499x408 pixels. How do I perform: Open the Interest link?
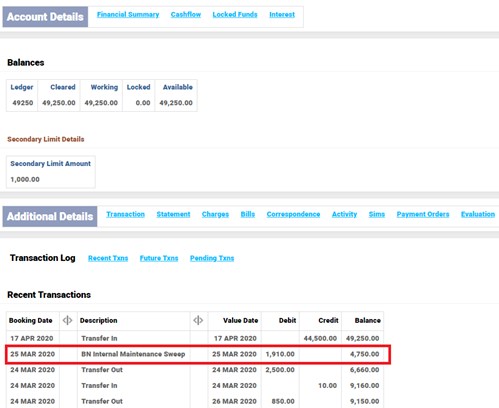click(x=282, y=15)
